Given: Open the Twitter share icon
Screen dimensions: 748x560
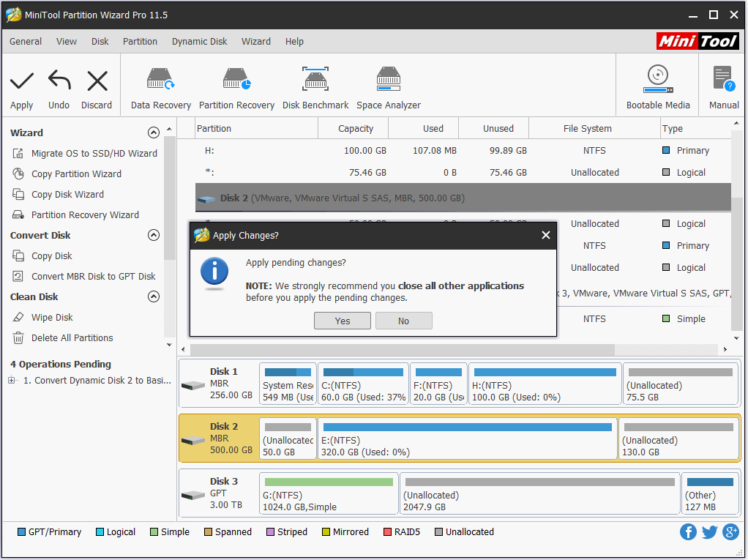Looking at the screenshot, I should (x=709, y=532).
